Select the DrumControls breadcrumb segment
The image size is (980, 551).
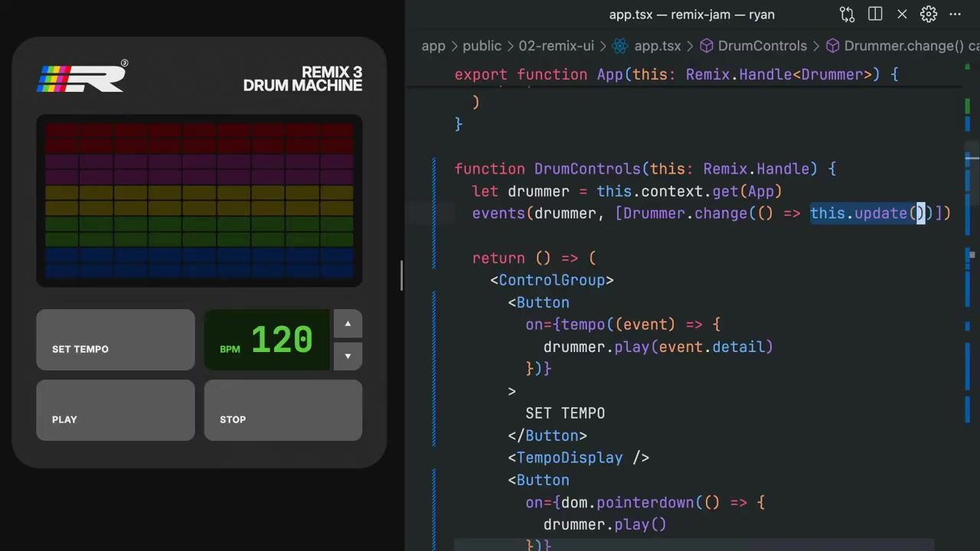[x=763, y=46]
